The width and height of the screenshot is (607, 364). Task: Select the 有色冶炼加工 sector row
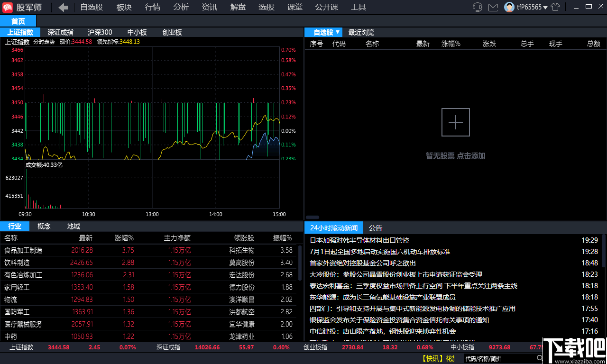[x=148, y=275]
